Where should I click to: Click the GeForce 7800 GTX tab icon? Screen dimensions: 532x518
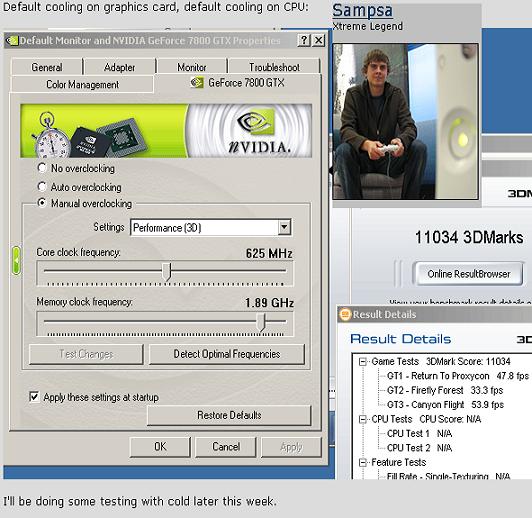click(x=197, y=82)
